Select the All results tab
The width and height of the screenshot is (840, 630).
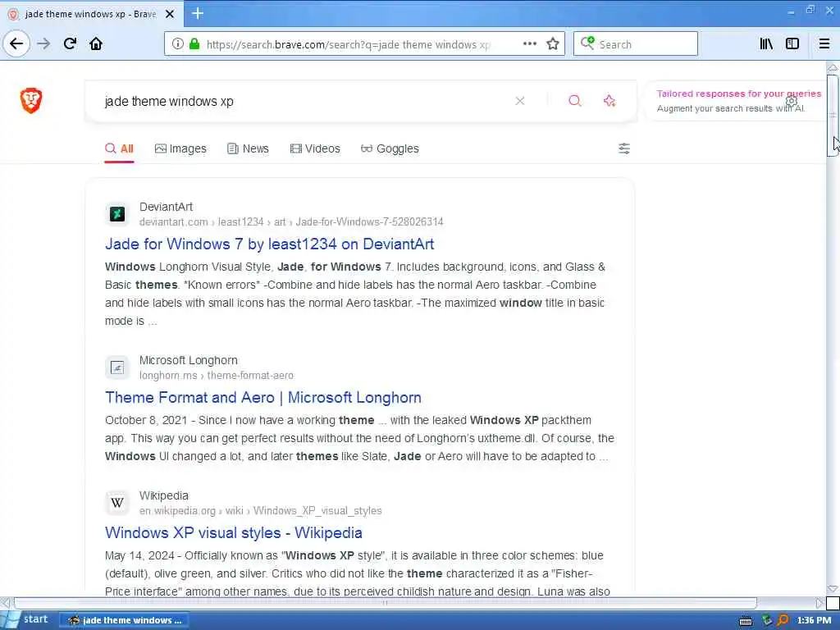[120, 149]
